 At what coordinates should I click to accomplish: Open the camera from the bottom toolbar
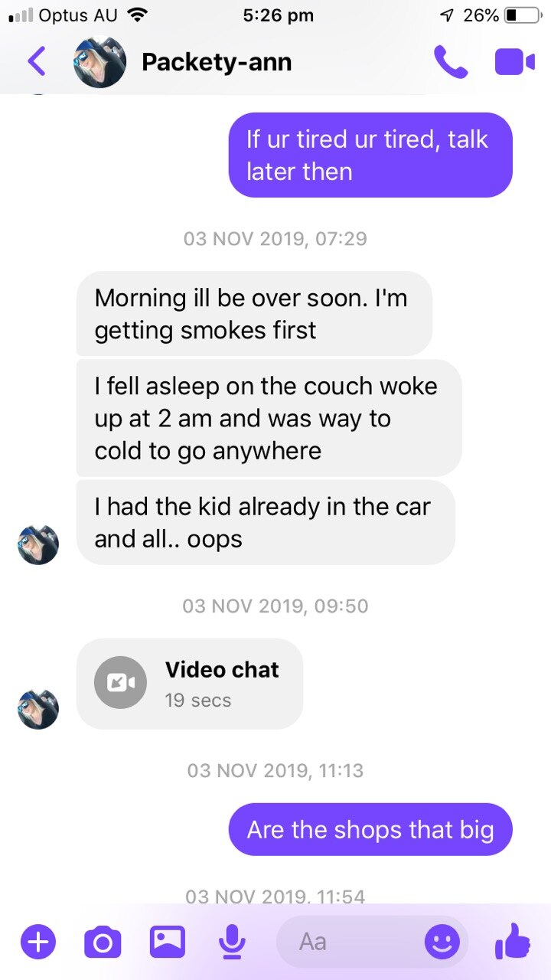tap(103, 942)
